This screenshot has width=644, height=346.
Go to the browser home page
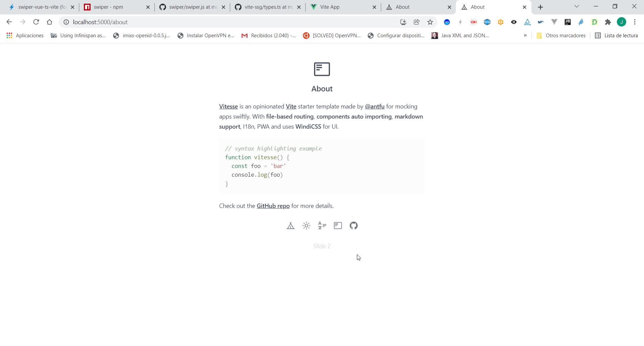tap(49, 22)
